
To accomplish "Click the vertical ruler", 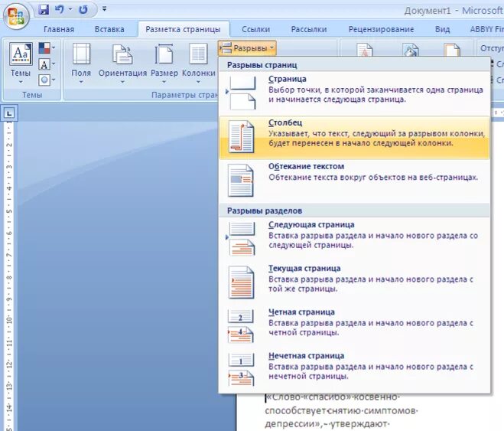I will pyautogui.click(x=9, y=276).
